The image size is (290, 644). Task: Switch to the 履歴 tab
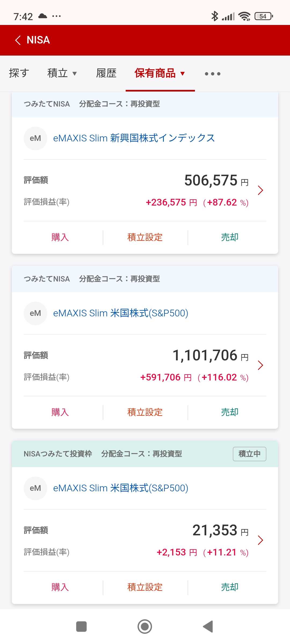tap(106, 73)
